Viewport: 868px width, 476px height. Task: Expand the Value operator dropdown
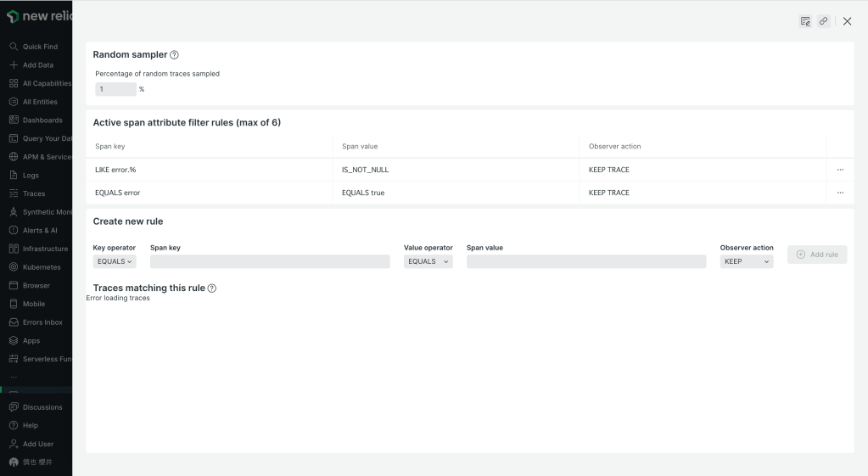coord(428,261)
